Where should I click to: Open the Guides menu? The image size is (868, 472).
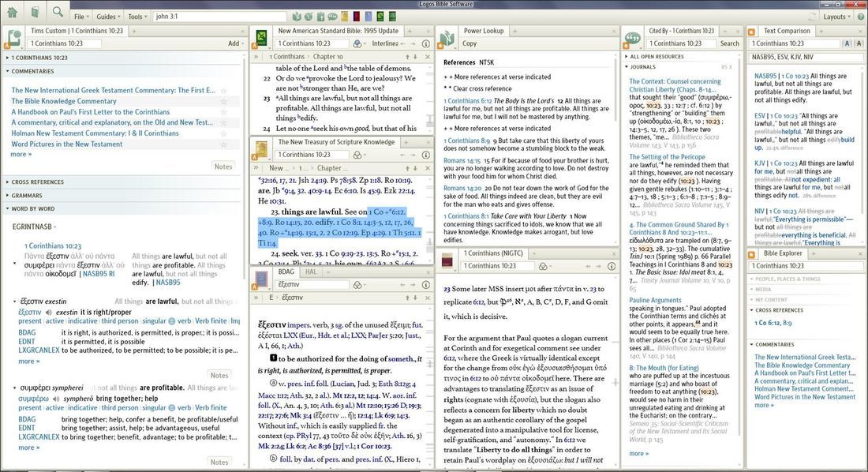coord(107,17)
